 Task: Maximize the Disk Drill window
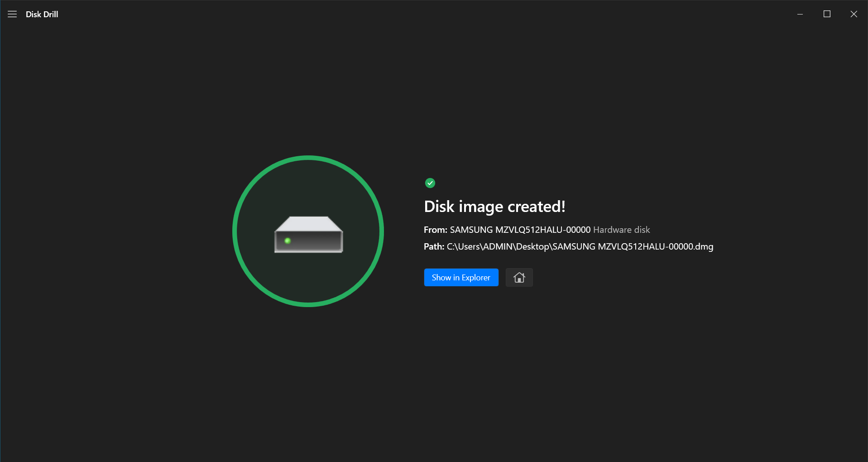pyautogui.click(x=827, y=14)
